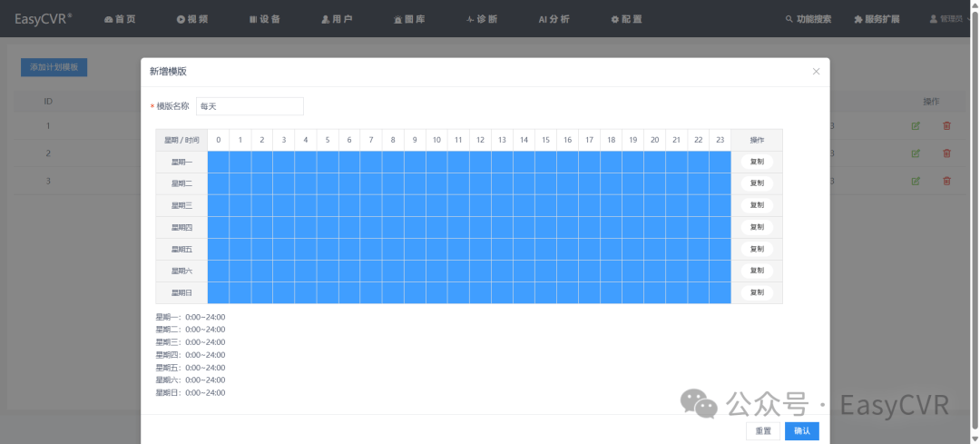
Task: Copy the 星期日 schedule row
Action: point(757,292)
